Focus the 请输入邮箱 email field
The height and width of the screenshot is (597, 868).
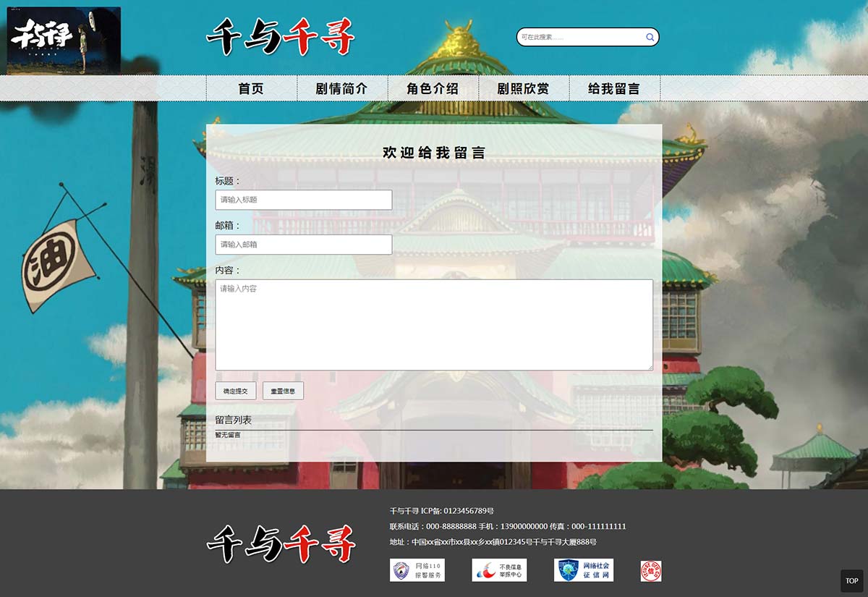(304, 245)
